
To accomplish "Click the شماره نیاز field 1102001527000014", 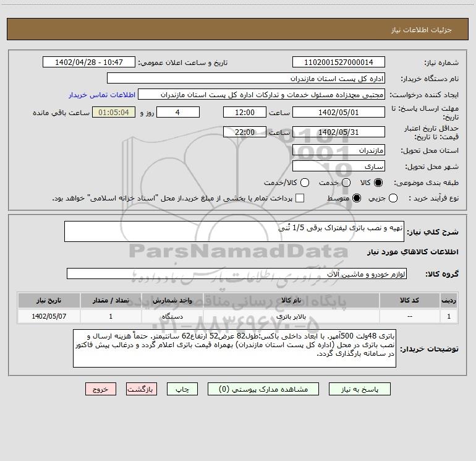I will pos(339,62).
